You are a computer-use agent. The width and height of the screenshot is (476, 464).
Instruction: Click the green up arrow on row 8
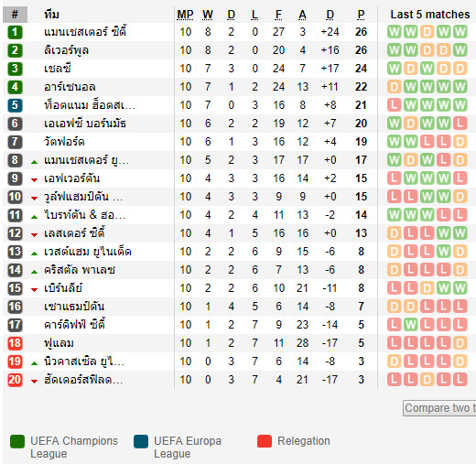(x=35, y=162)
